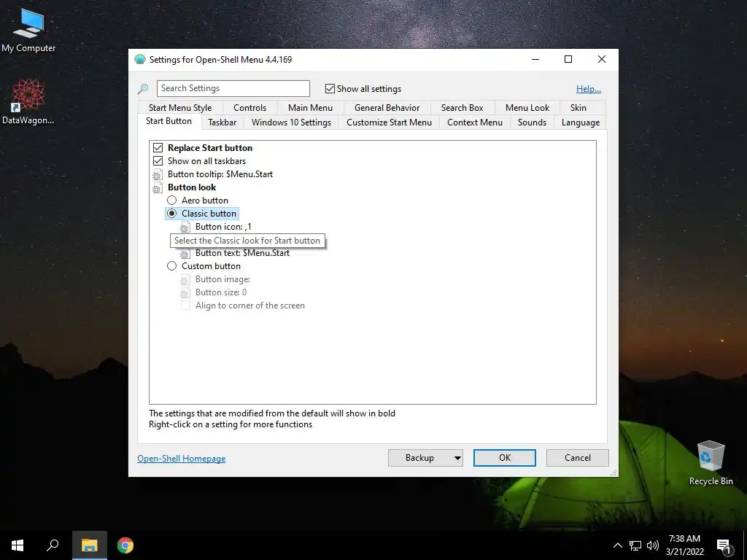The width and height of the screenshot is (747, 560).
Task: Click the Open-Shell title bar shell icon
Action: click(139, 60)
